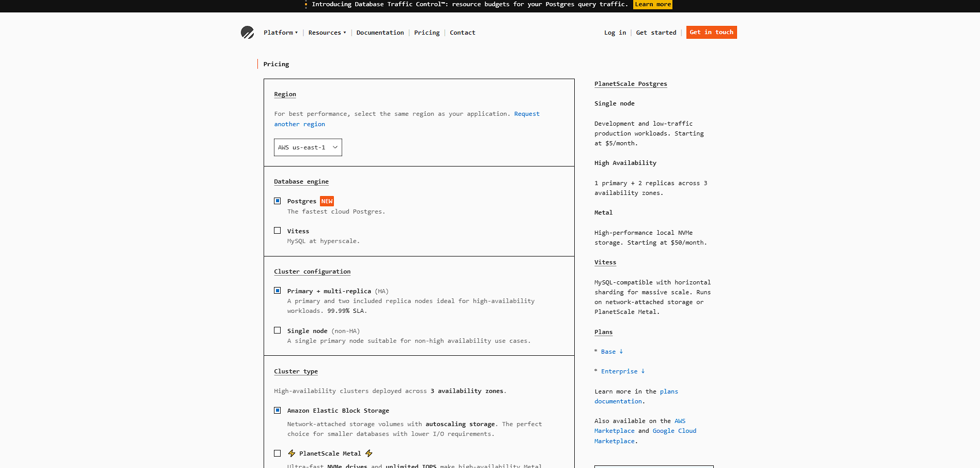
Task: Click the Cluster configuration heading
Action: [312, 271]
